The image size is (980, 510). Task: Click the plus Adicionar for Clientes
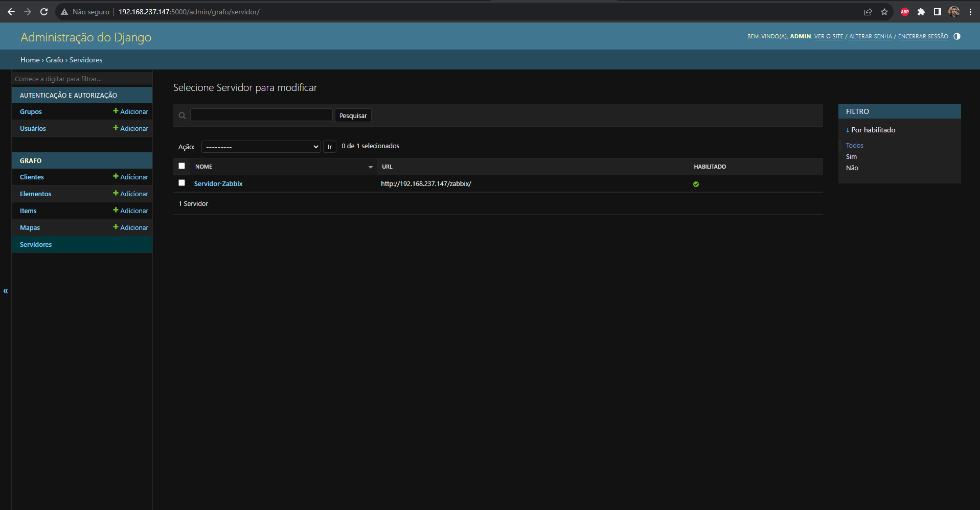tap(131, 177)
